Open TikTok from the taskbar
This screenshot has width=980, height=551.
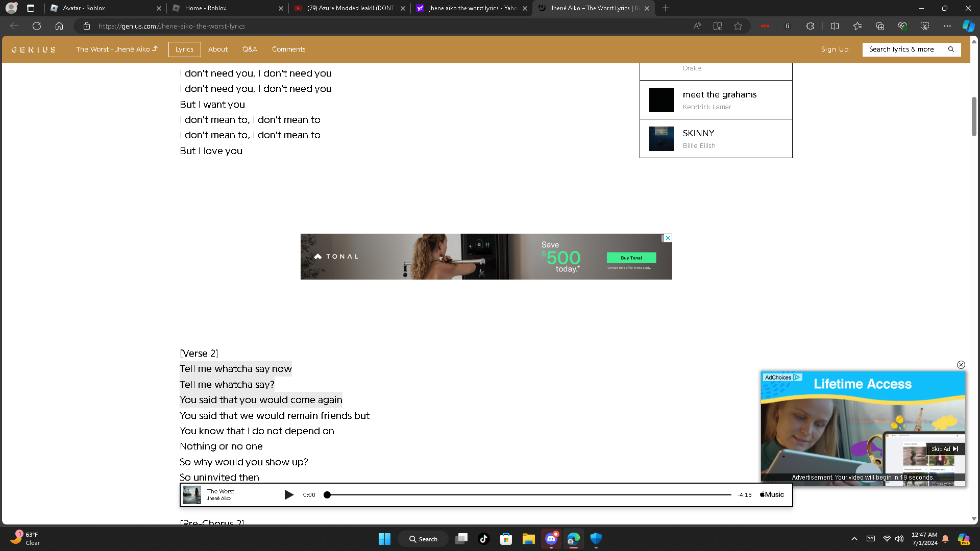tap(483, 539)
